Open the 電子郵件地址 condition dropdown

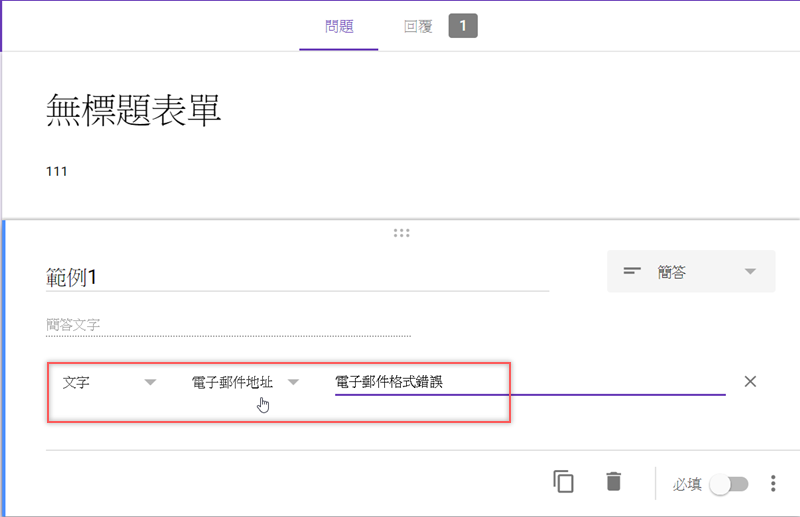pos(244,382)
